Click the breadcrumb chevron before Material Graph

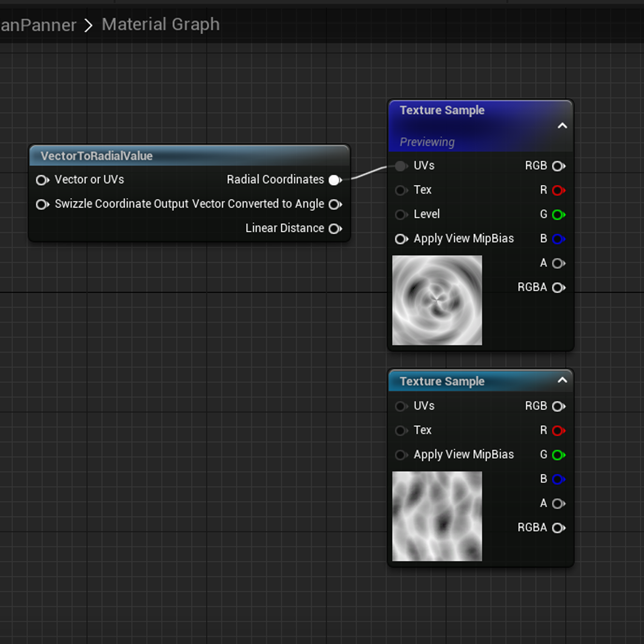pyautogui.click(x=88, y=25)
